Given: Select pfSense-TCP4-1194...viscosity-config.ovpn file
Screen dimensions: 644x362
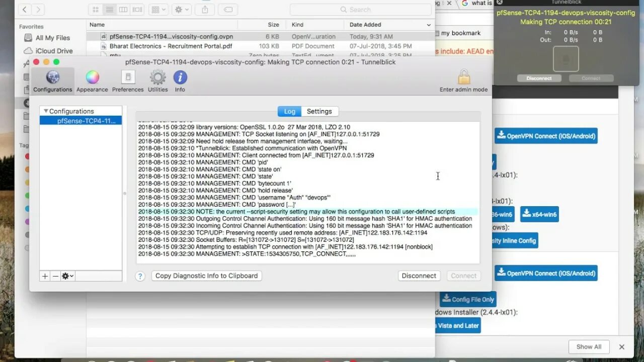Looking at the screenshot, I should click(x=260, y=37).
